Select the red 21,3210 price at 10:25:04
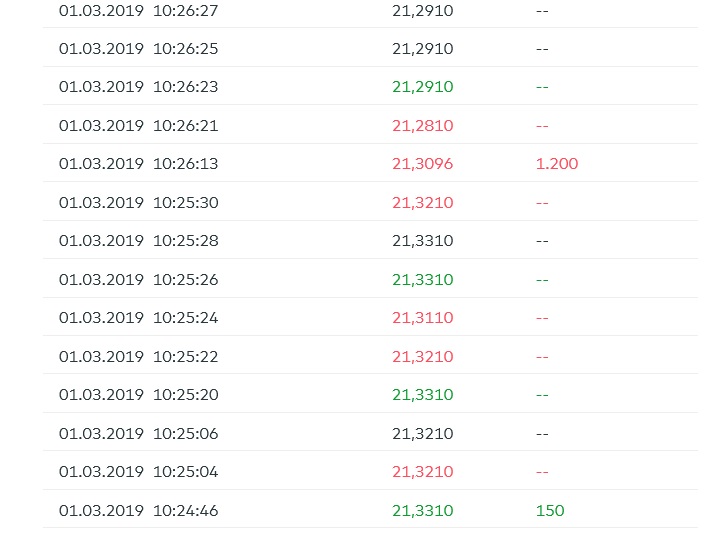This screenshot has width=715, height=535. pos(422,472)
